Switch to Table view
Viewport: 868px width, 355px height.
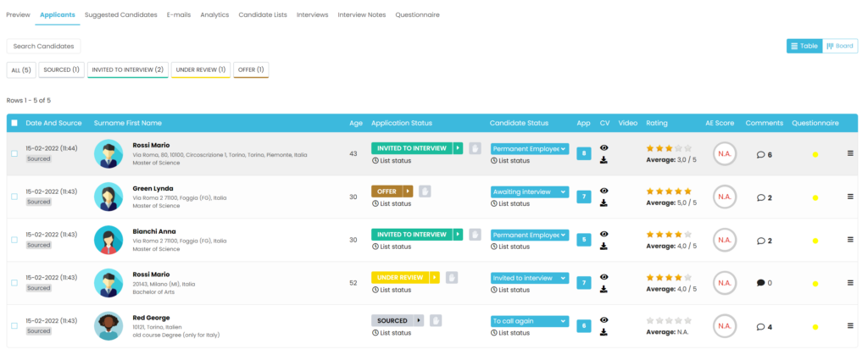(x=804, y=46)
